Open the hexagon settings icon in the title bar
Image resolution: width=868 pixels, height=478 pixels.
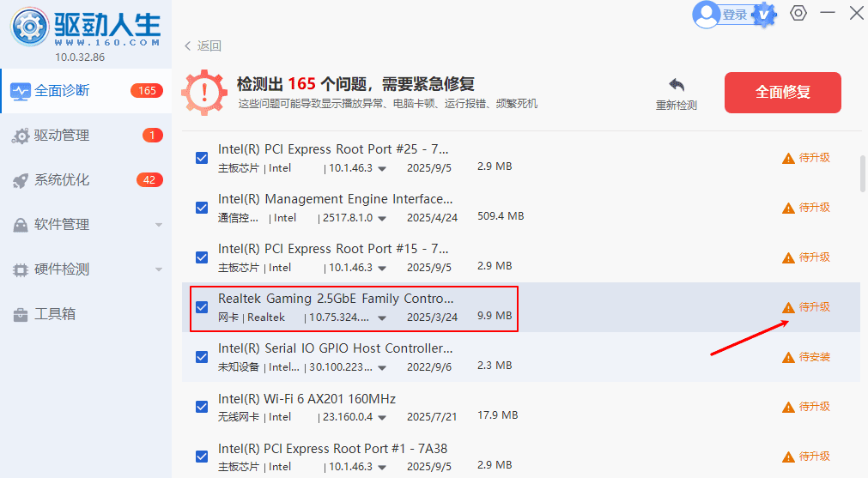coord(798,13)
